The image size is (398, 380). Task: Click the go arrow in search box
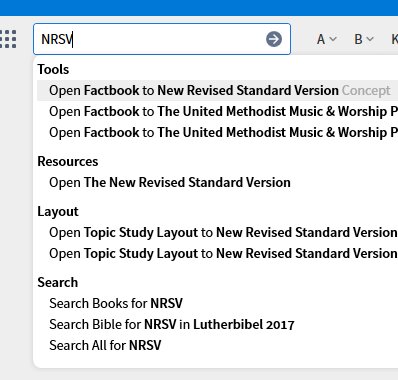pos(274,39)
